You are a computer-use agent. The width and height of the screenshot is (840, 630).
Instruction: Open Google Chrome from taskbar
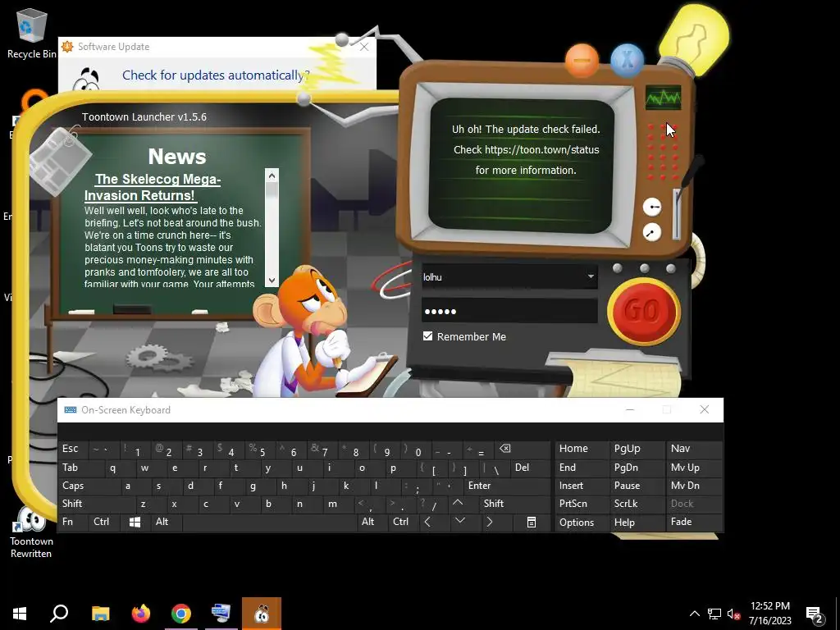181,614
